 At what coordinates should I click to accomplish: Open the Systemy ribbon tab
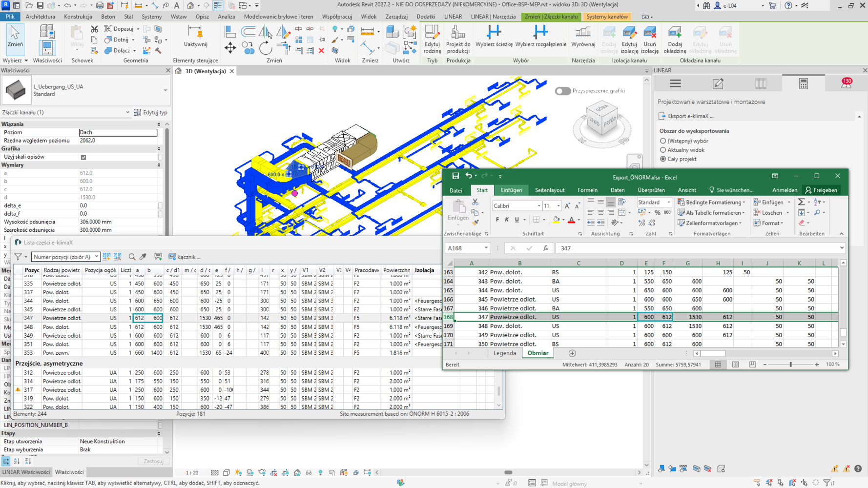(151, 17)
